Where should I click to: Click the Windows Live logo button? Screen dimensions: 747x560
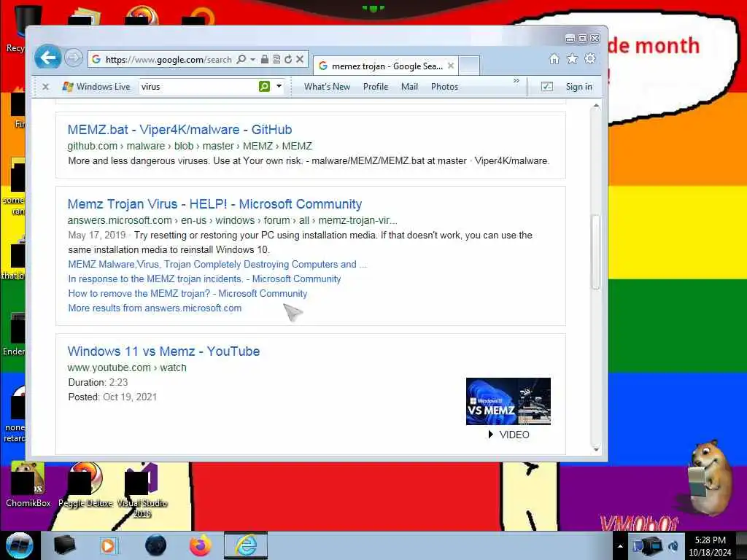96,87
